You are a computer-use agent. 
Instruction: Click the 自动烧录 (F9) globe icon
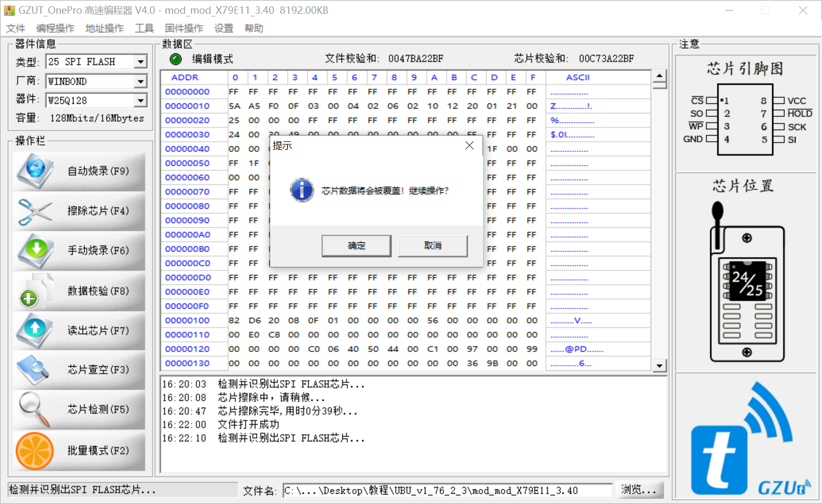pos(35,171)
